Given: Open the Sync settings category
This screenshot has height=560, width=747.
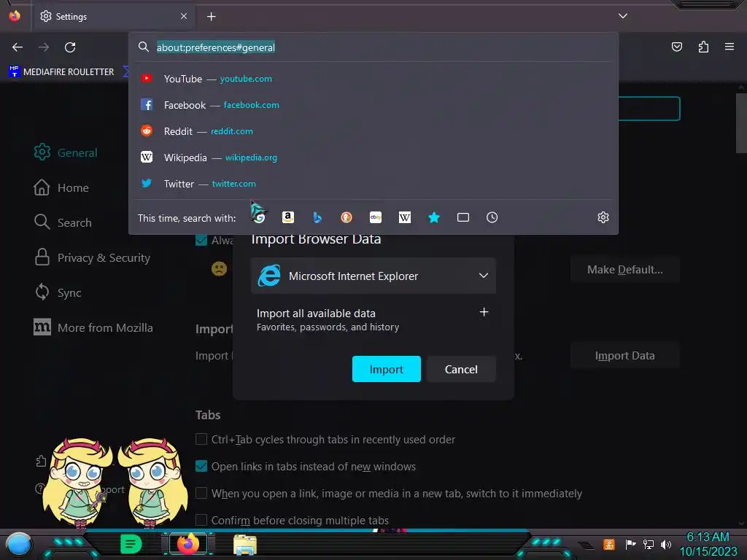Looking at the screenshot, I should pyautogui.click(x=57, y=292).
